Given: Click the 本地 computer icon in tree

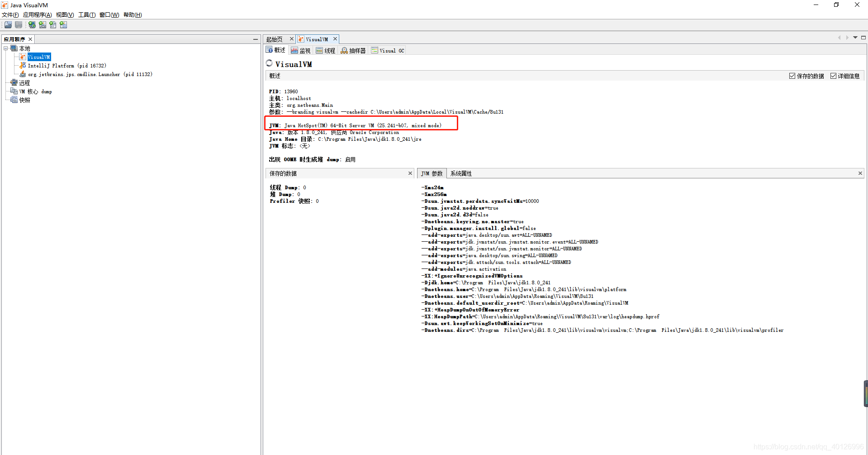Looking at the screenshot, I should (x=14, y=48).
